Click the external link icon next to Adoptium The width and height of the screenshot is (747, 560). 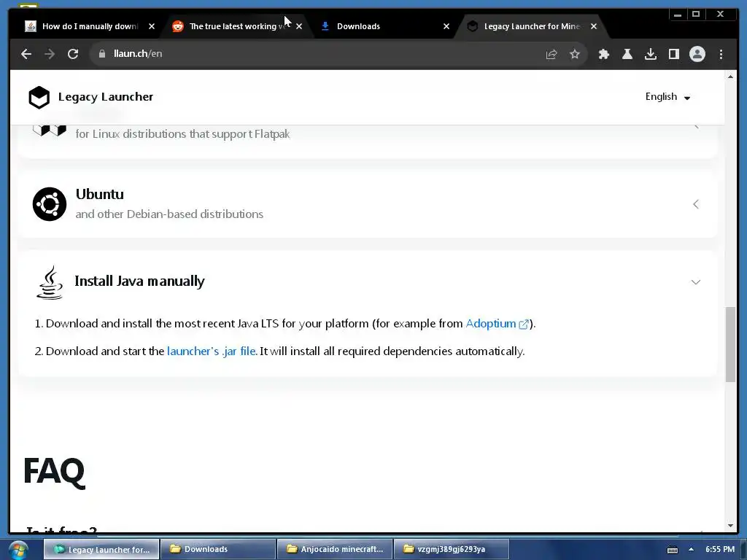[523, 324]
